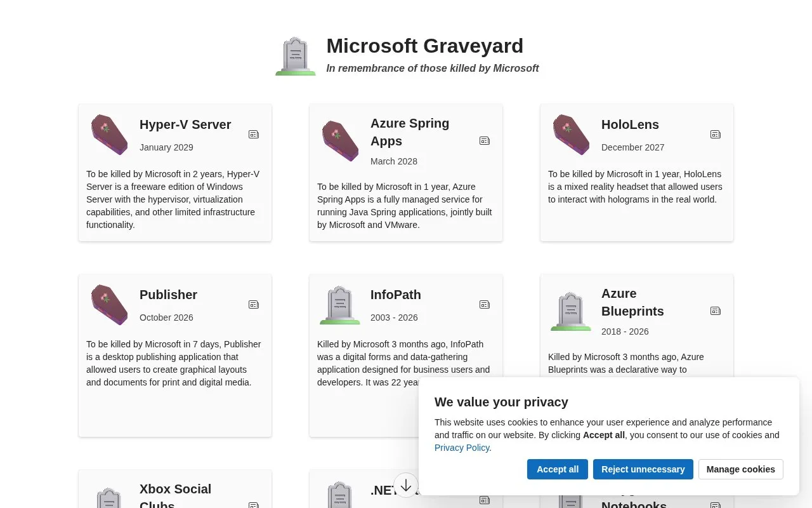The width and height of the screenshot is (812, 508).
Task: Click the Reject unnecessary button
Action: coord(643,469)
